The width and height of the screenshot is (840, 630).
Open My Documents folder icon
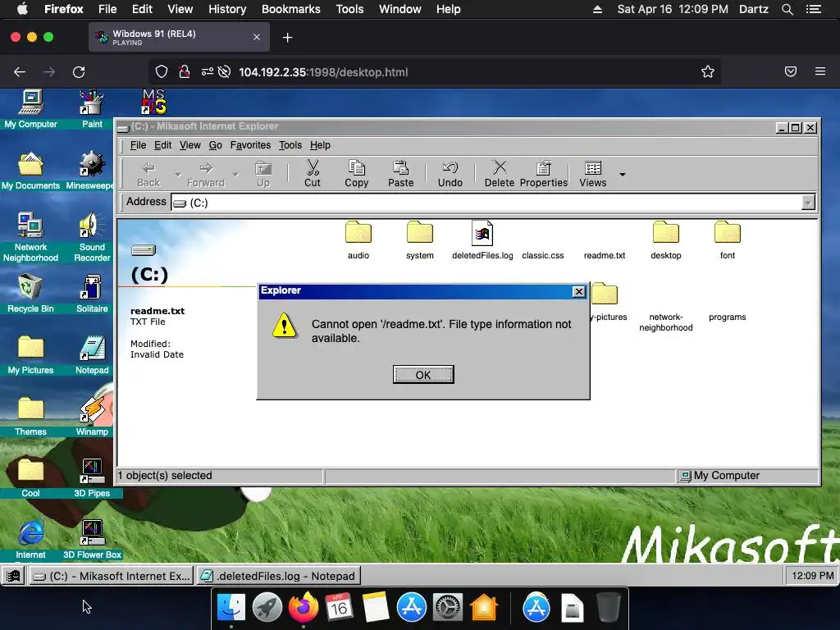[30, 171]
